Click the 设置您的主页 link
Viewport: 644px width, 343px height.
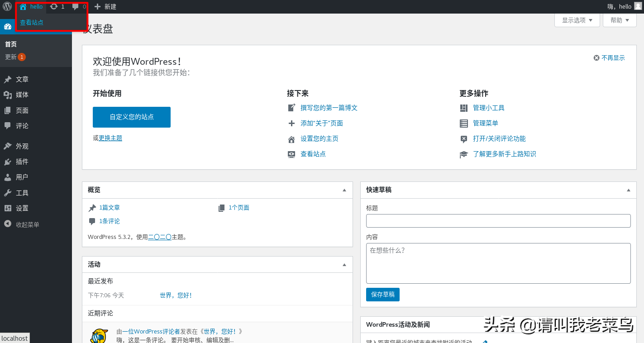point(320,139)
